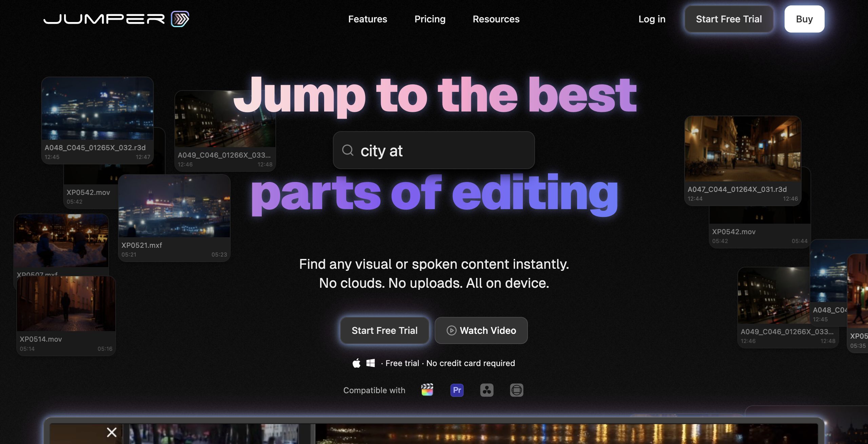This screenshot has height=444, width=868.
Task: Click the Premiere Pro icon
Action: (x=457, y=390)
